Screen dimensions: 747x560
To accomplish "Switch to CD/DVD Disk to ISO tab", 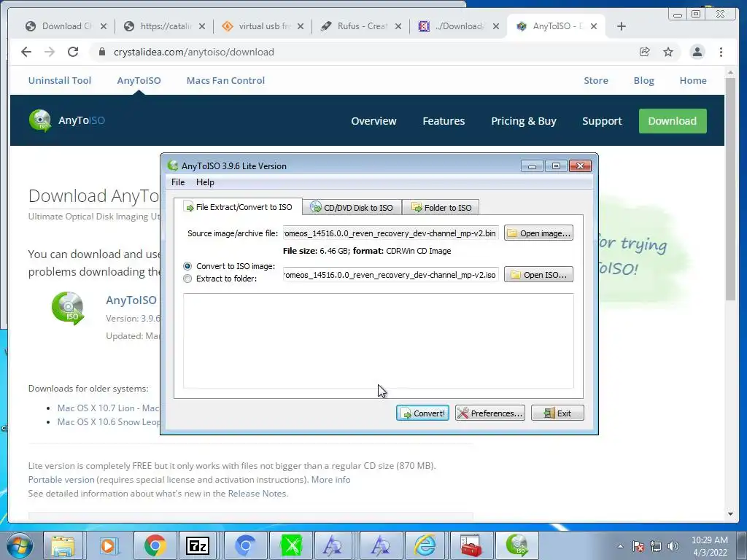I will pos(352,208).
